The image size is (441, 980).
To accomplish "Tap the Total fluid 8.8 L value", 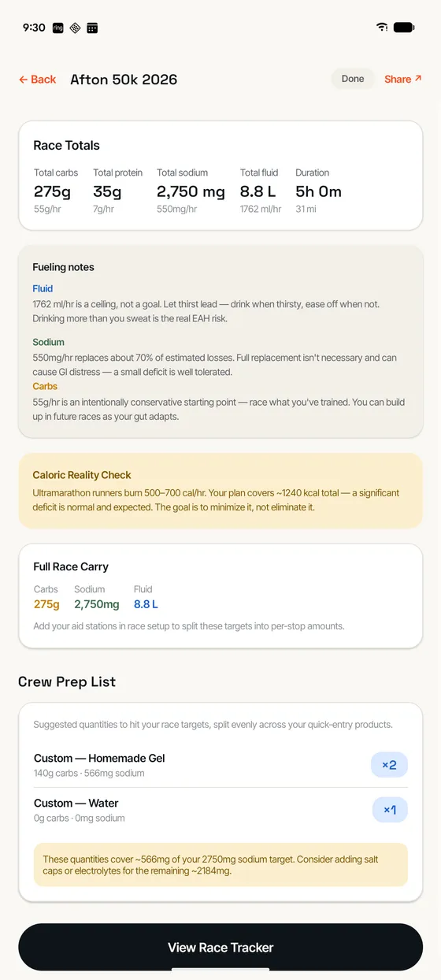I will click(x=258, y=191).
